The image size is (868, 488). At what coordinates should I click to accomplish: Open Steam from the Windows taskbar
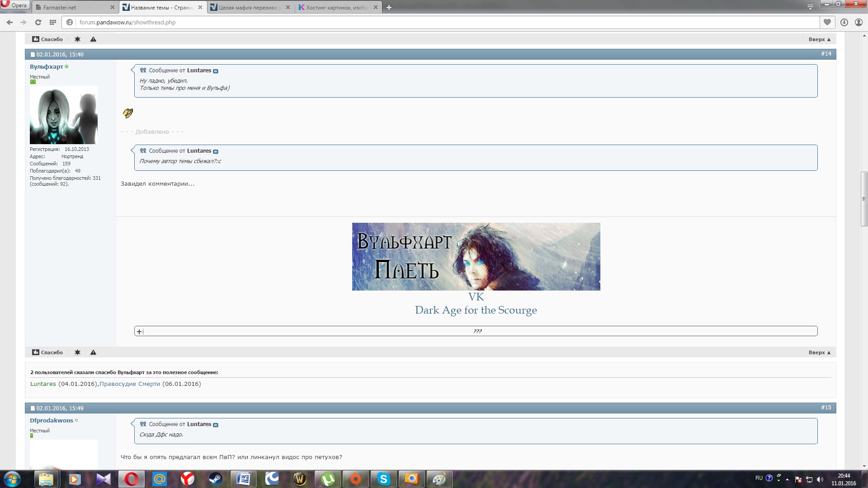point(216,479)
